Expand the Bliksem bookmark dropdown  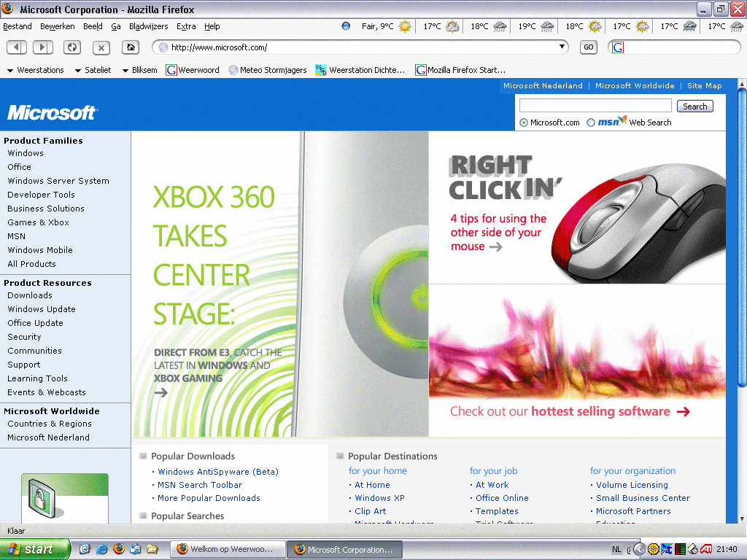click(125, 71)
